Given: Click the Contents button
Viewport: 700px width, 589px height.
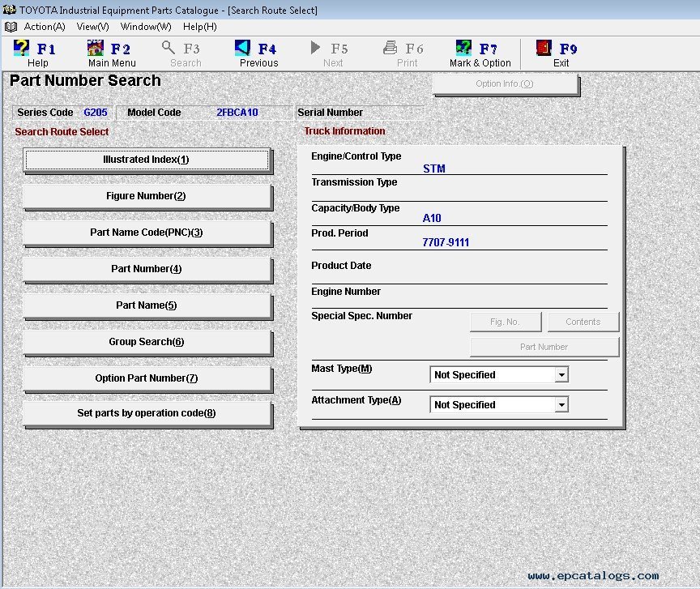Looking at the screenshot, I should coord(583,322).
